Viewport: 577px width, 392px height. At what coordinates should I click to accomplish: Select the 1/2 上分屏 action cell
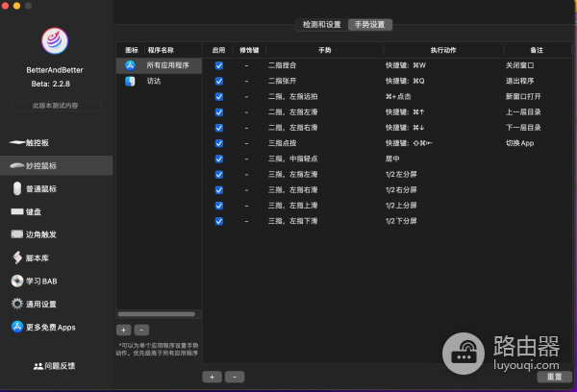[401, 206]
